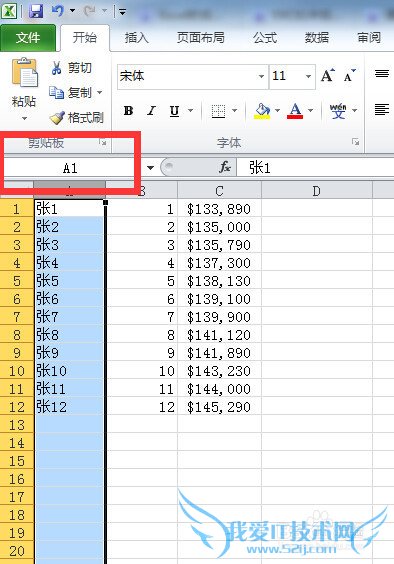394x564 pixels.
Task: Select row 13 header
Action: [x=17, y=425]
